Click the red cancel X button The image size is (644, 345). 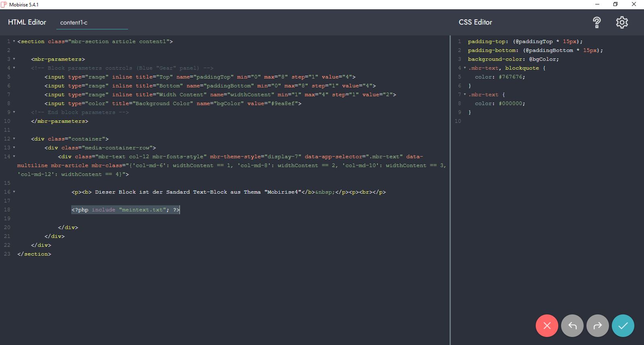pos(547,325)
